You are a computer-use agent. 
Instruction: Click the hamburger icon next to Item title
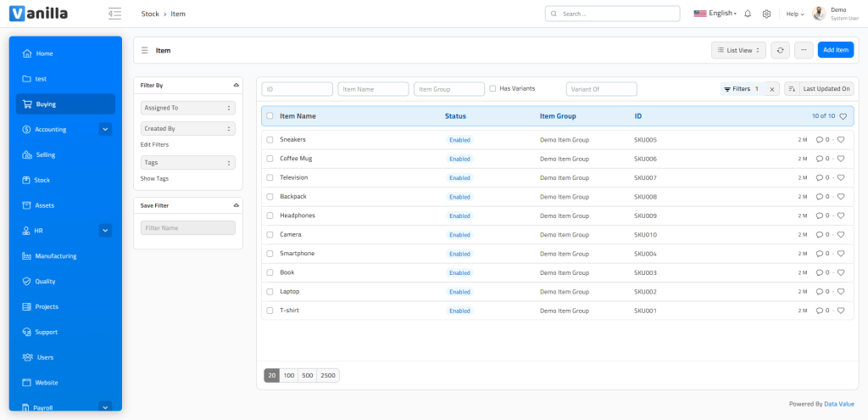click(x=144, y=50)
